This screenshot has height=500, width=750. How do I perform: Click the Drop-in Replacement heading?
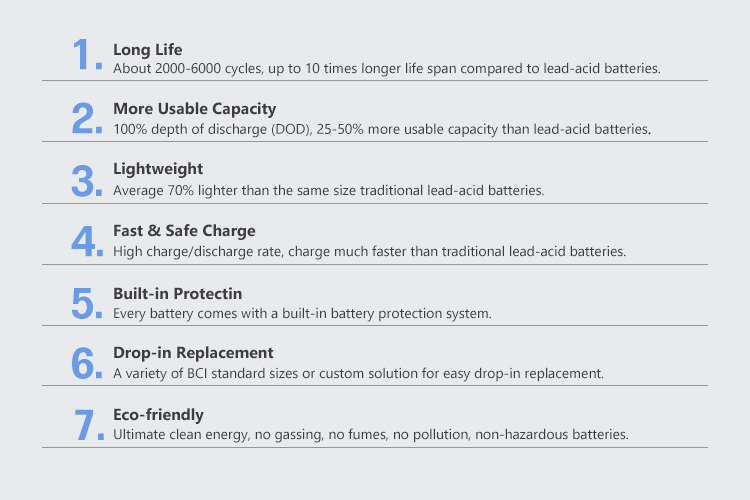pos(193,353)
